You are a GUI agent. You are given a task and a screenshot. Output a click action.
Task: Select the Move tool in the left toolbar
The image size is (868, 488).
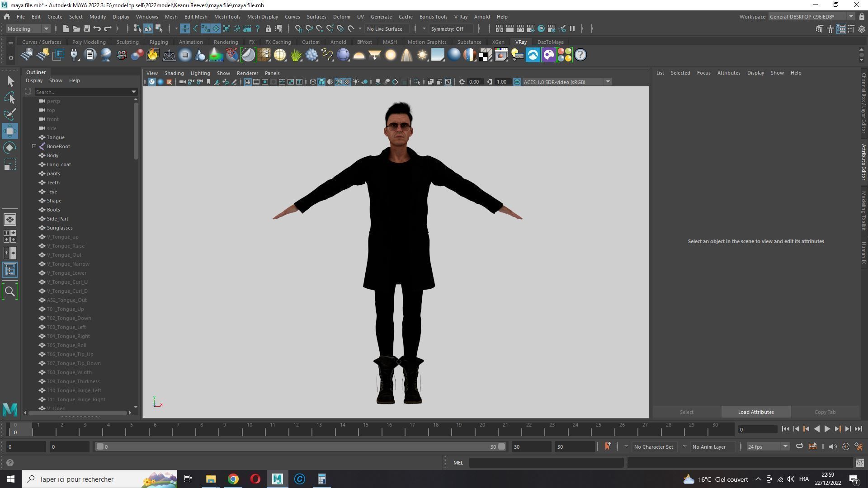click(x=10, y=131)
